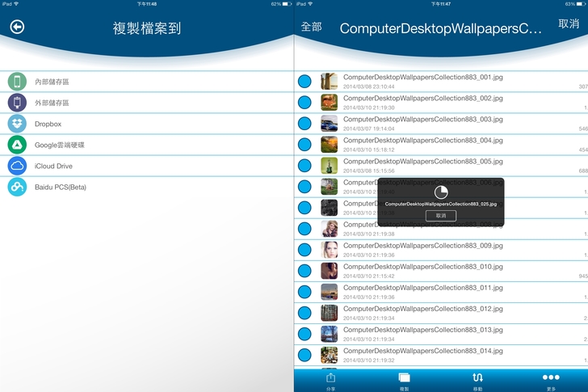Screen dimensions: 588x392
Task: Toggle selection circle for file 883_012.jpg
Action: (x=304, y=313)
